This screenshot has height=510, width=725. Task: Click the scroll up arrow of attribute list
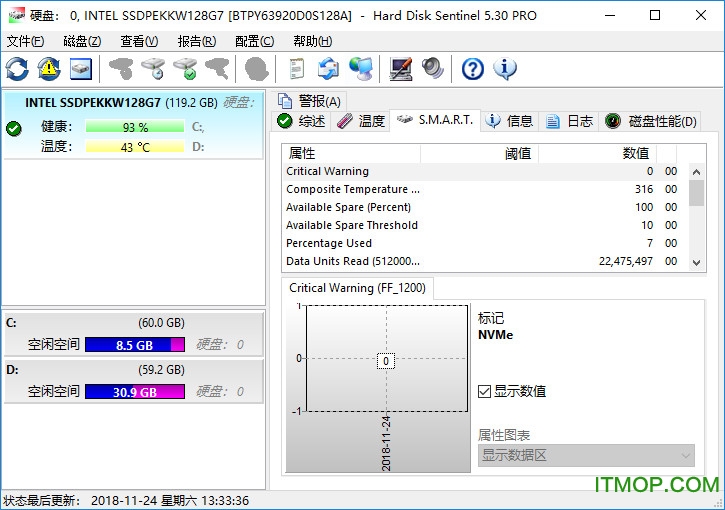click(x=696, y=172)
